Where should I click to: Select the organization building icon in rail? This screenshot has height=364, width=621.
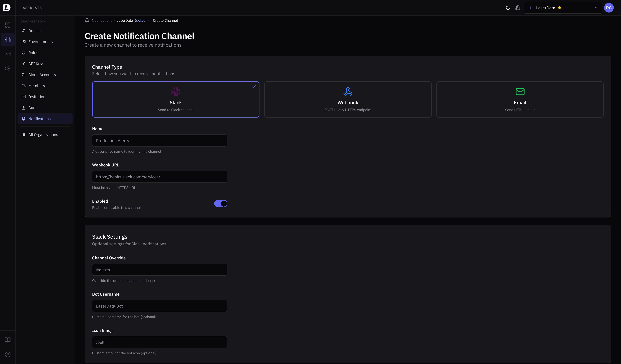coord(8,39)
